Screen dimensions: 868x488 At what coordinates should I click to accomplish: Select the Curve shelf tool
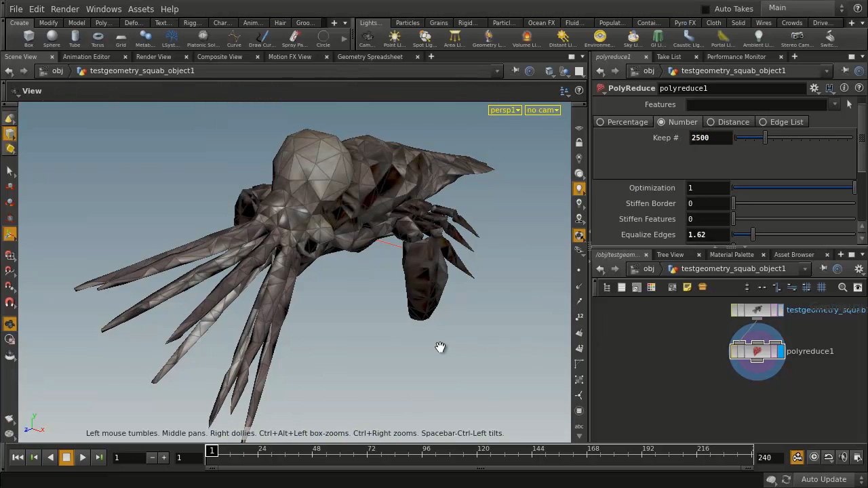click(x=234, y=39)
